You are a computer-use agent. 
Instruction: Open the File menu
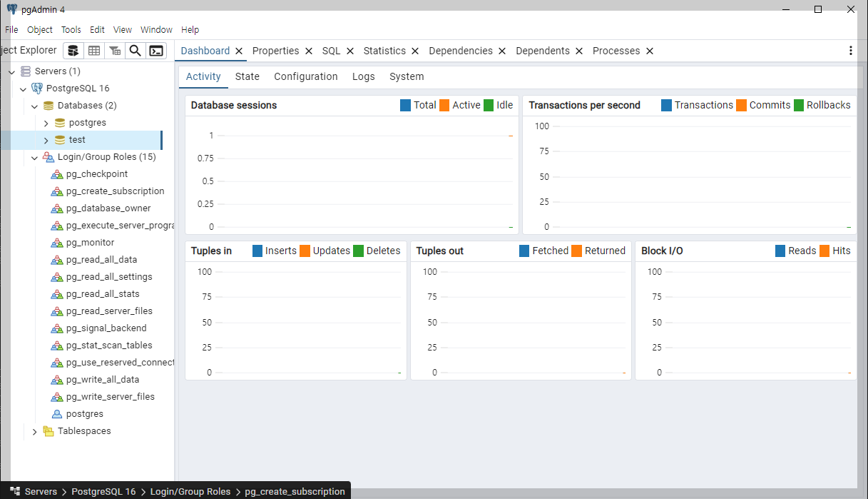pyautogui.click(x=11, y=30)
